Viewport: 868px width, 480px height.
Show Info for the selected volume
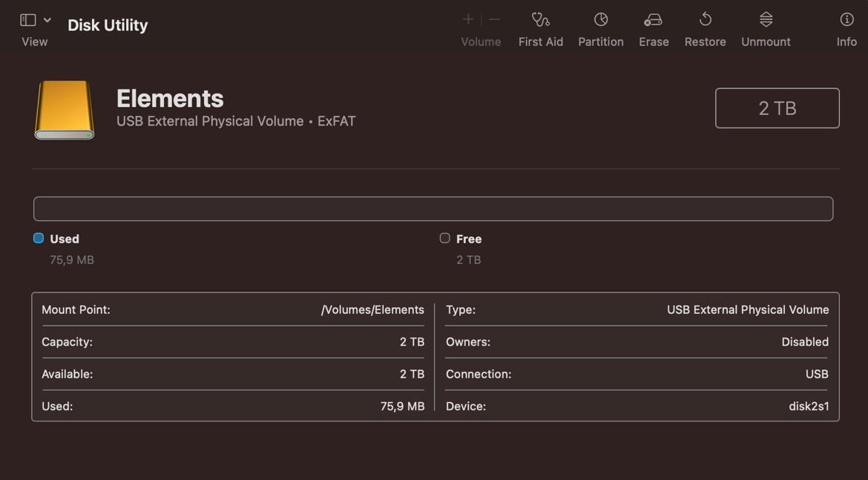(846, 19)
